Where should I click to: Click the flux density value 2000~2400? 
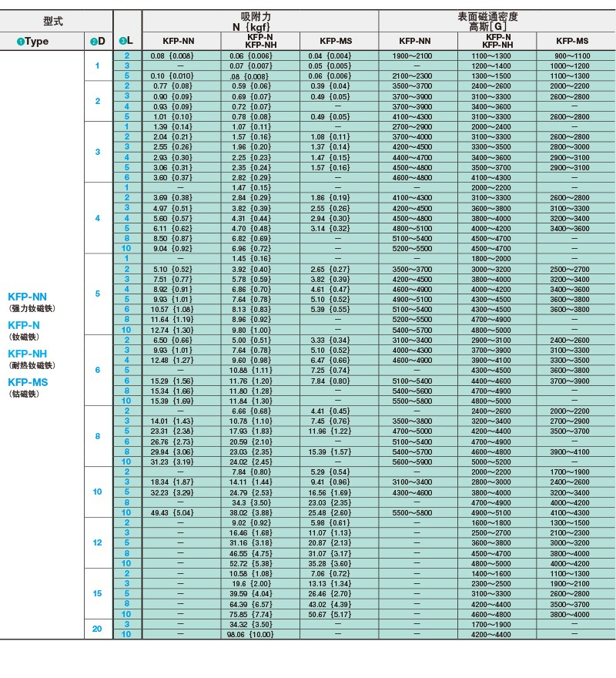click(491, 126)
